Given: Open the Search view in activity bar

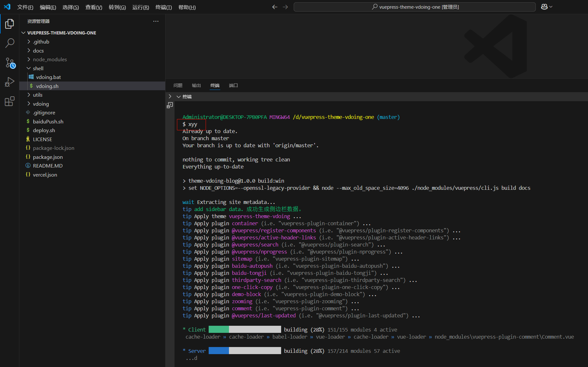Looking at the screenshot, I should 10,43.
